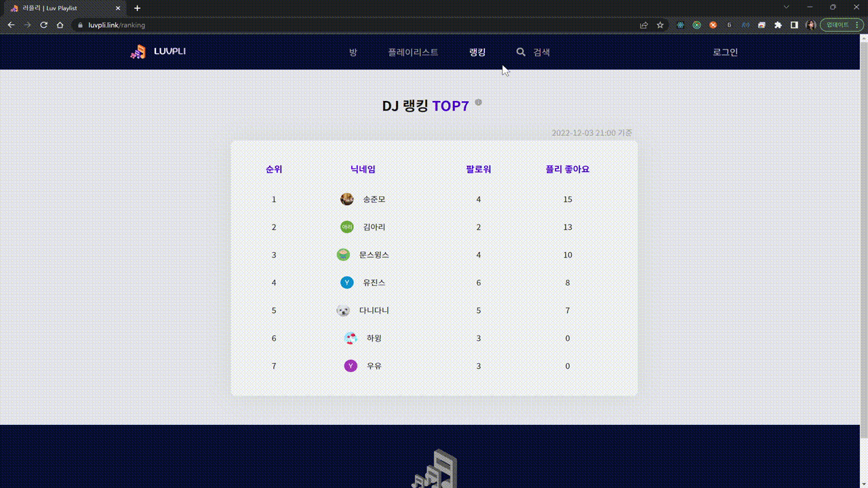Click 다니다니's dog profile avatar
This screenshot has width=868, height=488.
(x=343, y=310)
